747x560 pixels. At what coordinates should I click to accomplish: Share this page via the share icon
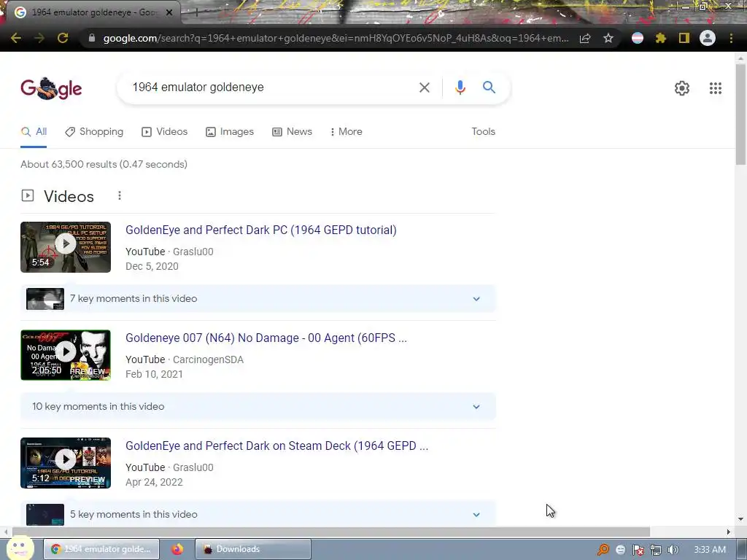(x=585, y=38)
